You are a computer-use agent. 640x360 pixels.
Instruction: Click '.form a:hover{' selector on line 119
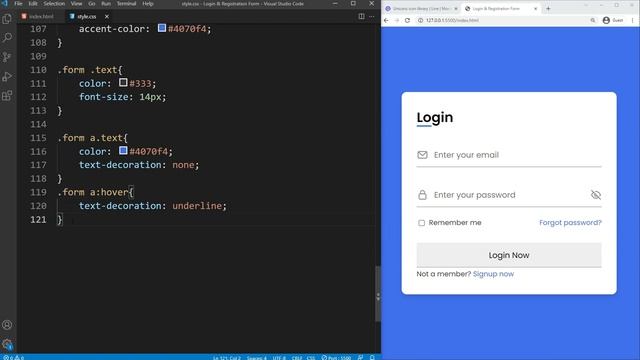coord(96,192)
